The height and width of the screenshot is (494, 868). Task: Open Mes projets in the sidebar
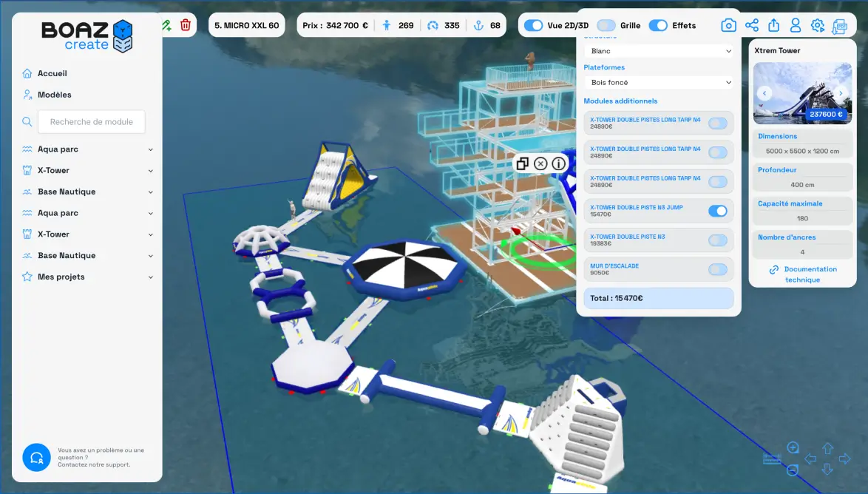61,277
